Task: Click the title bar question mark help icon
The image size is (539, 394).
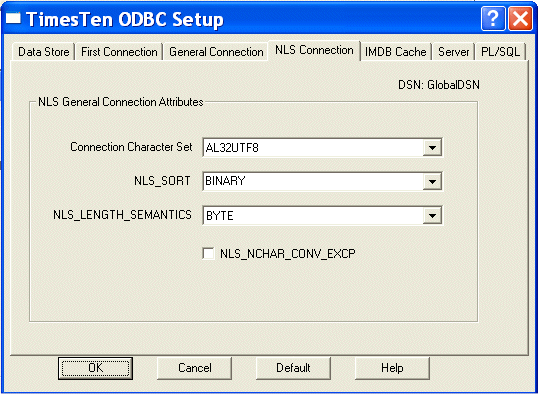Action: (493, 18)
